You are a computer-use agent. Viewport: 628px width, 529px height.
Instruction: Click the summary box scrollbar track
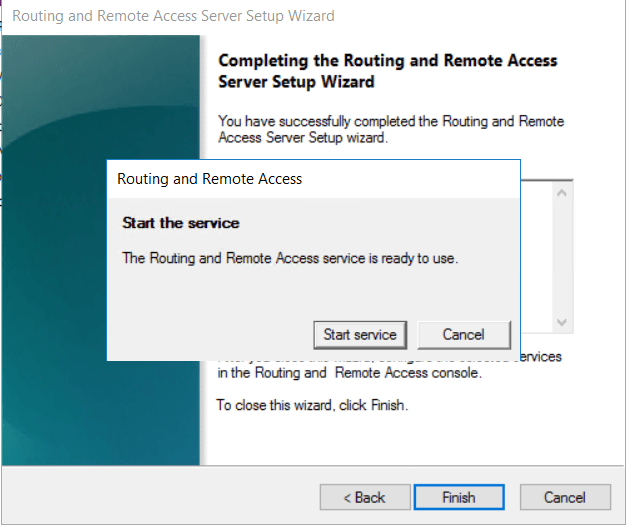point(561,260)
